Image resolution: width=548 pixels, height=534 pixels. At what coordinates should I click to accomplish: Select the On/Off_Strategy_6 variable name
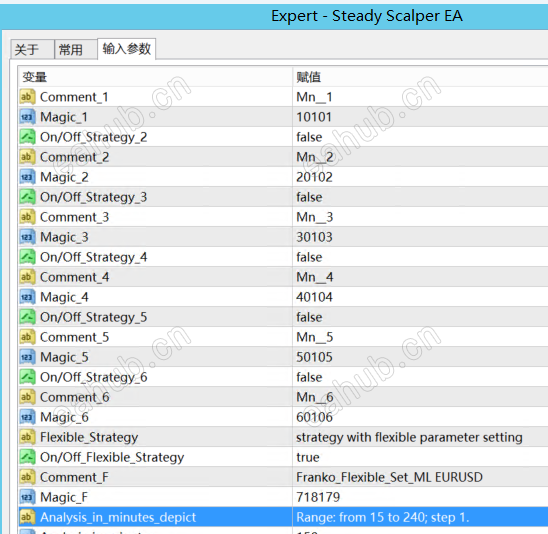pos(93,378)
